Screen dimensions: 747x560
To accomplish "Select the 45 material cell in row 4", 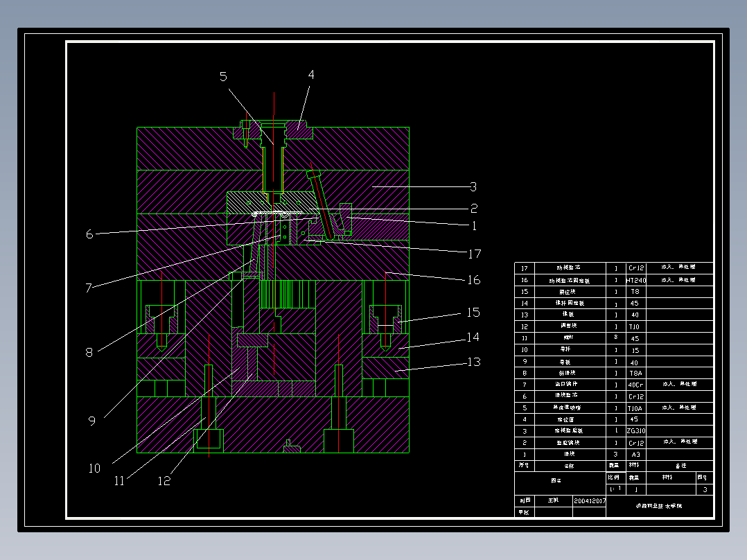I will (636, 419).
